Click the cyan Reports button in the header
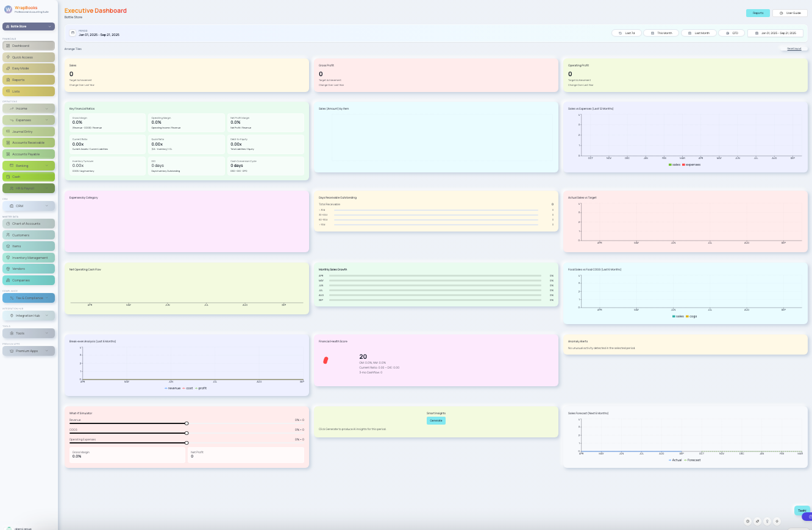 click(x=758, y=13)
